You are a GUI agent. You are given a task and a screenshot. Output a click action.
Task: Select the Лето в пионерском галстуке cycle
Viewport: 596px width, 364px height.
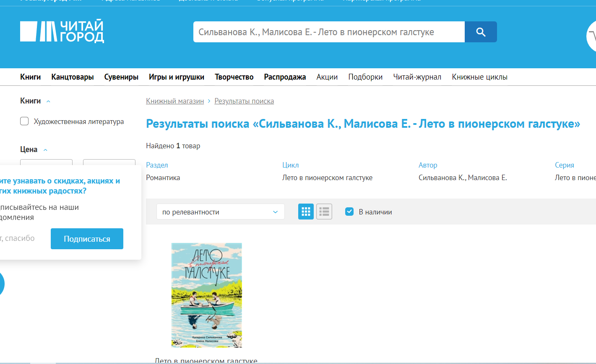[x=327, y=178]
